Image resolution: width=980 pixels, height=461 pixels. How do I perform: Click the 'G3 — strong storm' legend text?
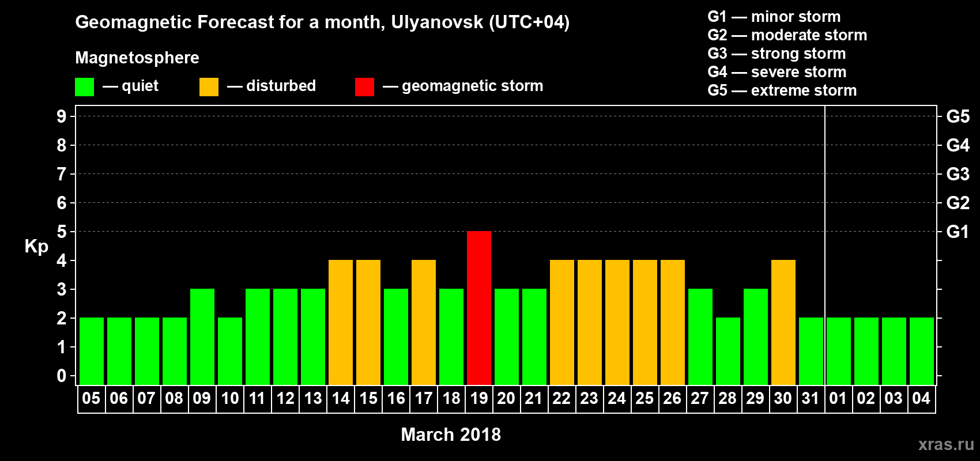777,54
